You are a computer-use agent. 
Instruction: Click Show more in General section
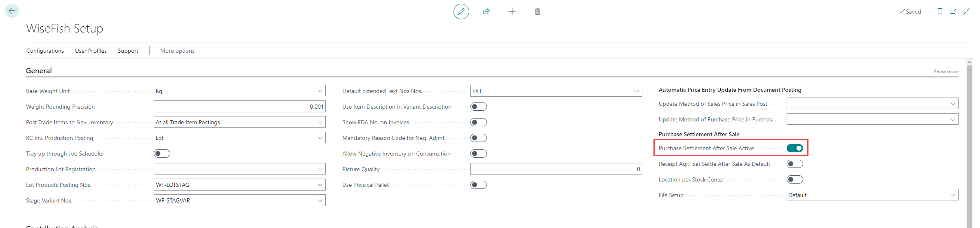tap(946, 72)
